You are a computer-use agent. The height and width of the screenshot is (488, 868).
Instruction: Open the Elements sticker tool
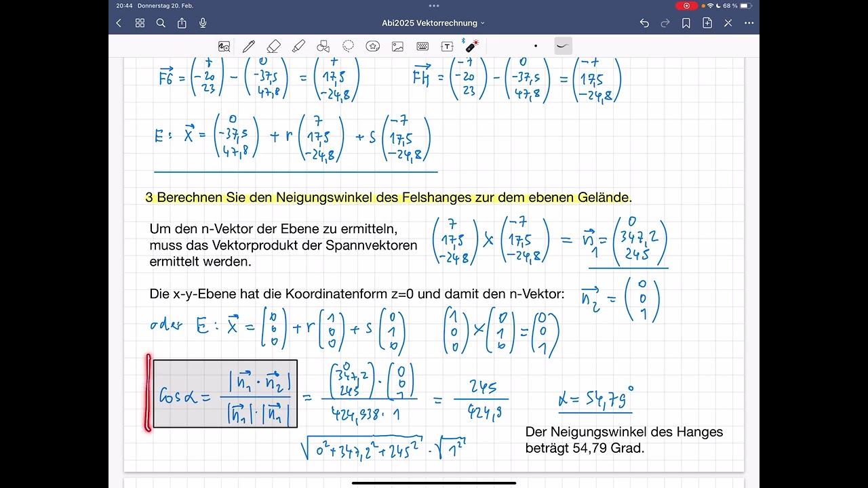click(x=373, y=46)
